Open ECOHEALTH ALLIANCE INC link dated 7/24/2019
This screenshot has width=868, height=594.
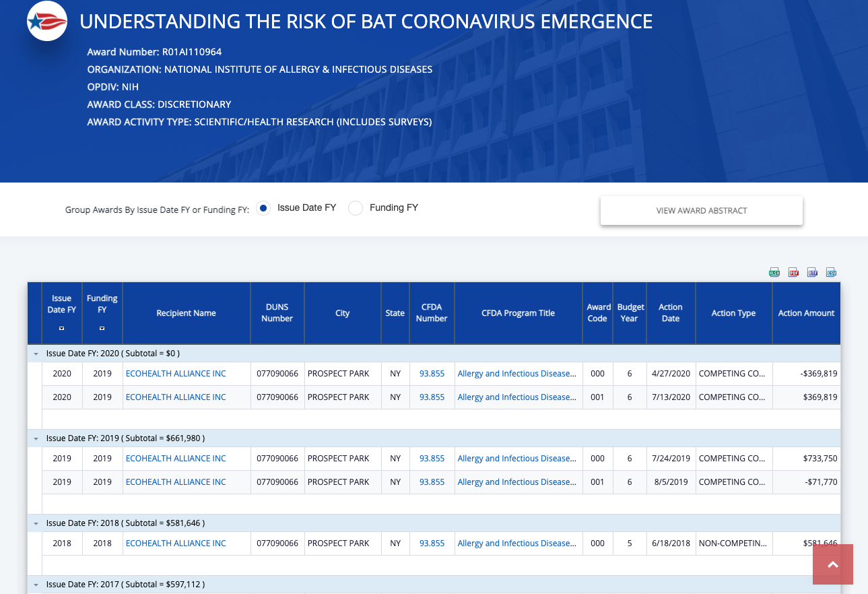pyautogui.click(x=176, y=459)
